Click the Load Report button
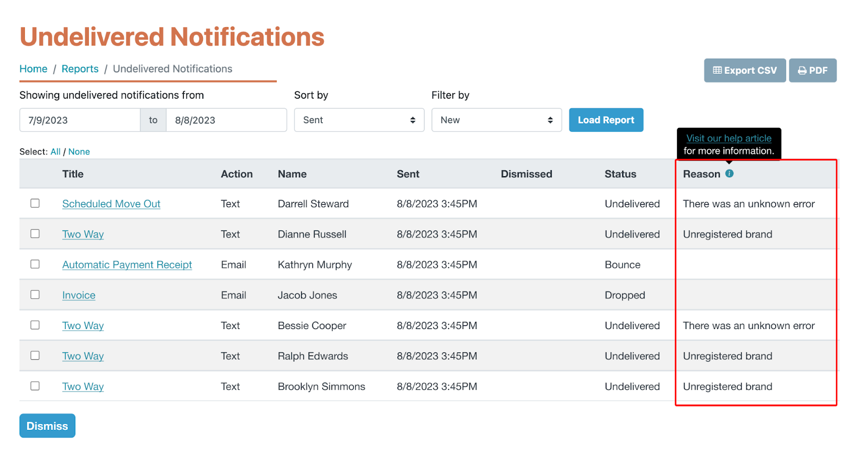868x451 pixels. pos(606,120)
